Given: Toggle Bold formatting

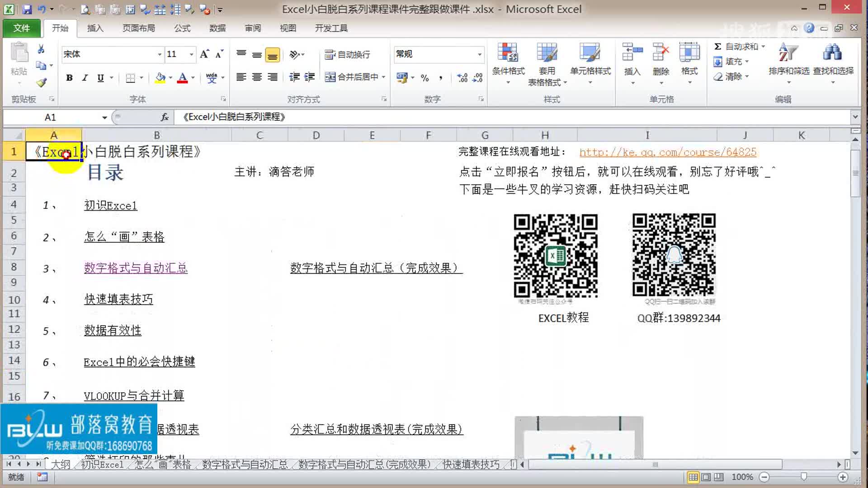Looking at the screenshot, I should coord(69,78).
